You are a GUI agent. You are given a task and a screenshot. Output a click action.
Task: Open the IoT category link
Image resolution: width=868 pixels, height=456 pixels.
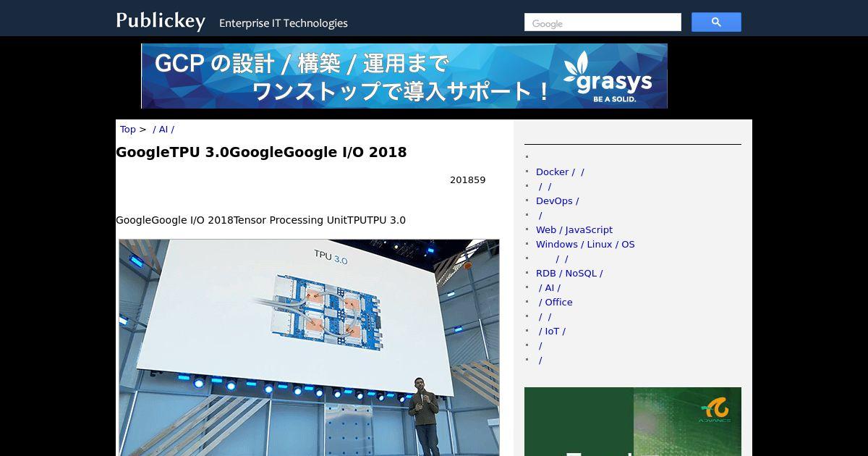552,332
